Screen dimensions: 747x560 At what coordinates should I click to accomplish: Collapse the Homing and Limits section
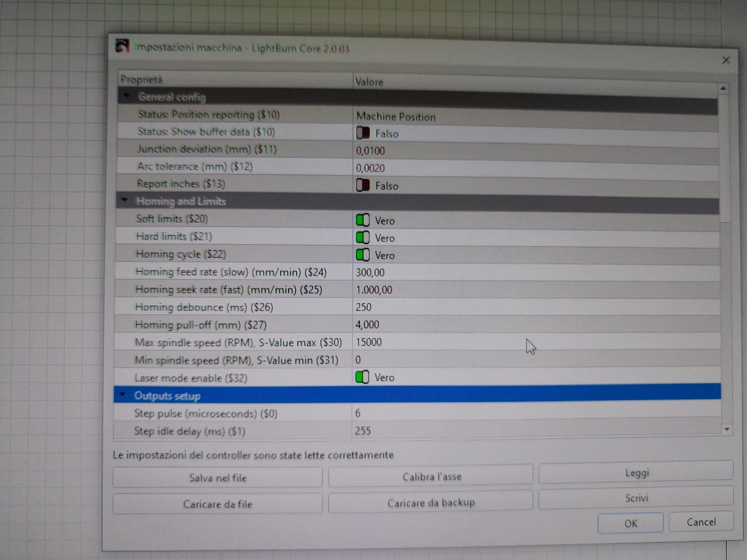click(x=124, y=200)
